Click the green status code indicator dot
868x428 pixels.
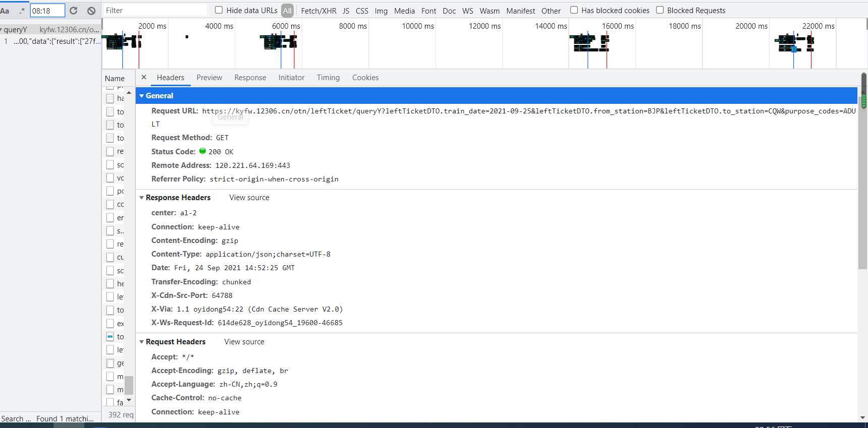pos(202,151)
